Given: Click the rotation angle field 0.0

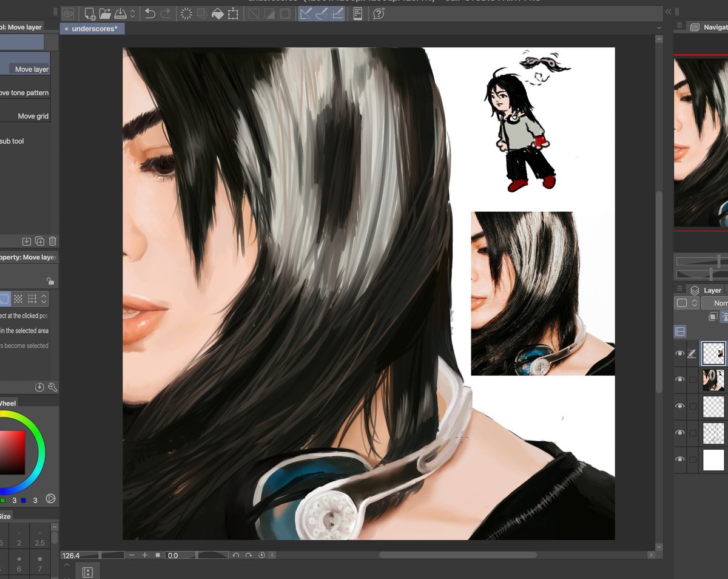Looking at the screenshot, I should click(181, 555).
